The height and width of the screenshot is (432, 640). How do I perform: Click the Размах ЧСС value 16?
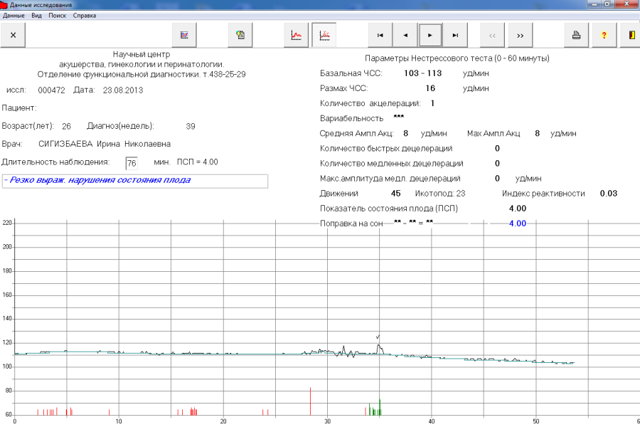(x=430, y=88)
